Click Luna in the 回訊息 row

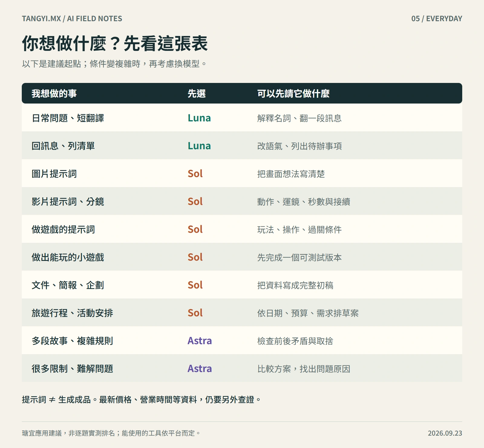199,146
